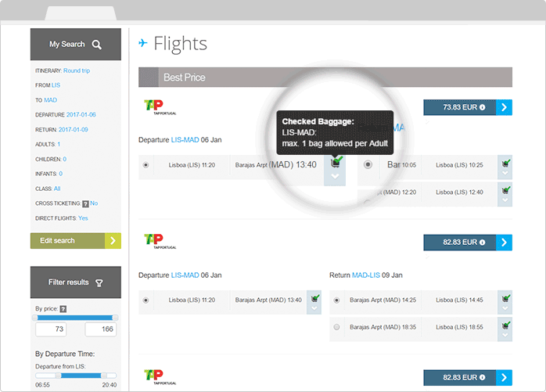Click the Cross Ticketing No value
546x392 pixels.
tap(94, 203)
